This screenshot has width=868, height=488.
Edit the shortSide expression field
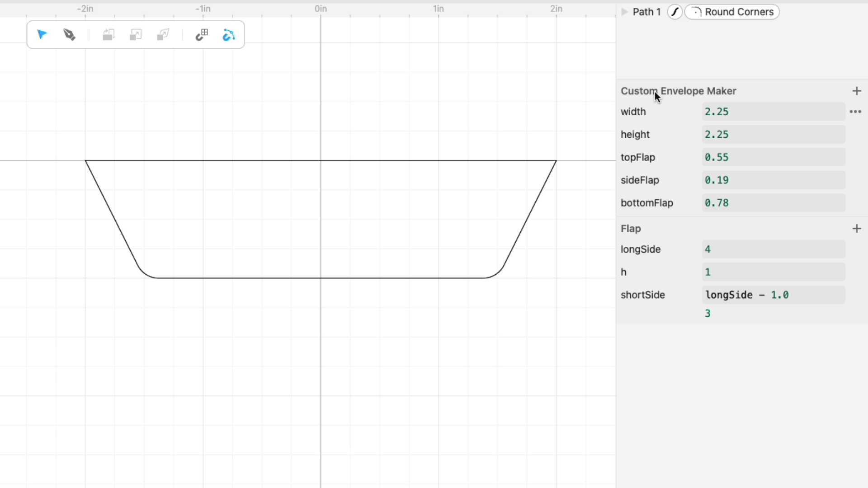click(x=773, y=295)
